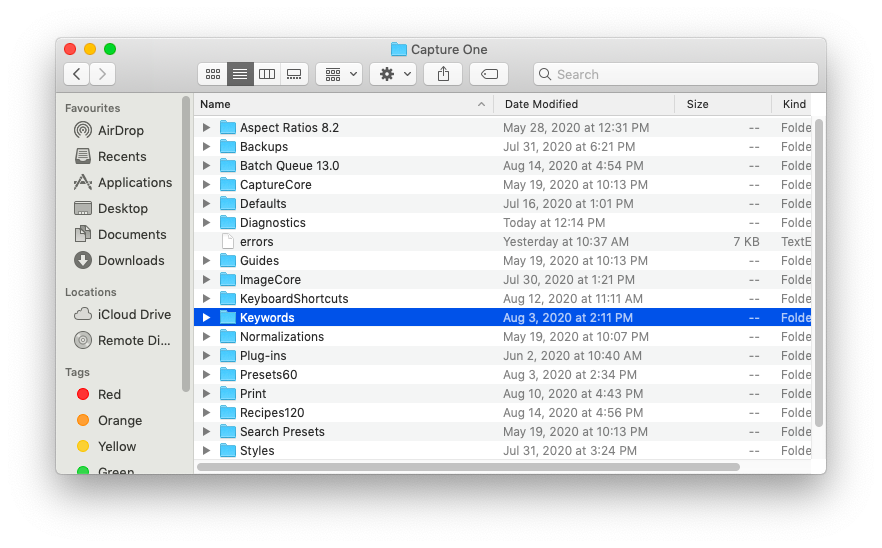
Task: Select the Print folder icon
Action: [x=228, y=394]
